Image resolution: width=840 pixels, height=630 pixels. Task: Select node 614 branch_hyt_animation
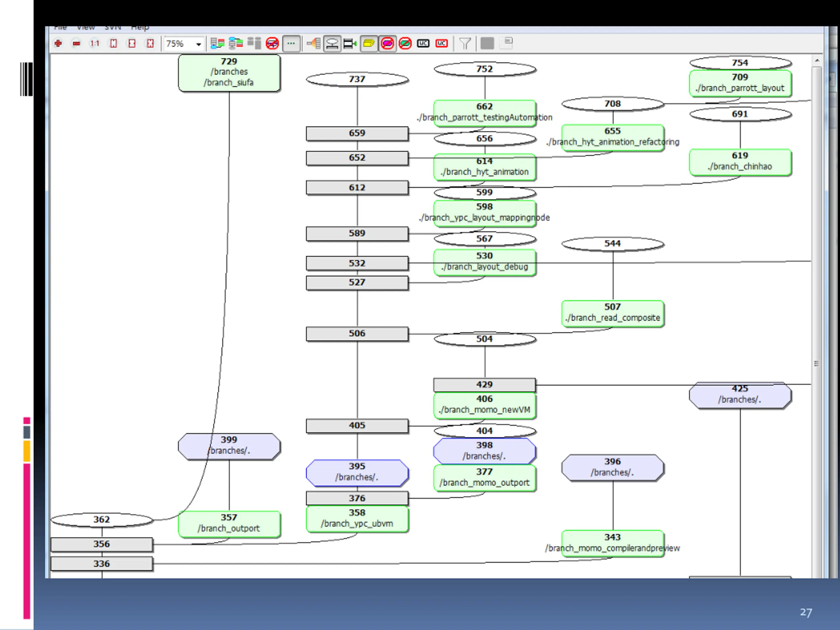click(x=485, y=167)
